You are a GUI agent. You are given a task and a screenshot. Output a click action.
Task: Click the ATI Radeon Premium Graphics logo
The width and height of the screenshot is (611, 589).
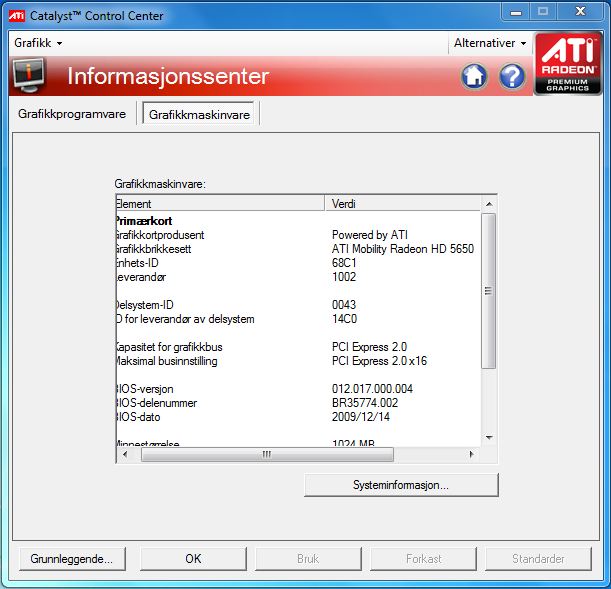pos(568,63)
